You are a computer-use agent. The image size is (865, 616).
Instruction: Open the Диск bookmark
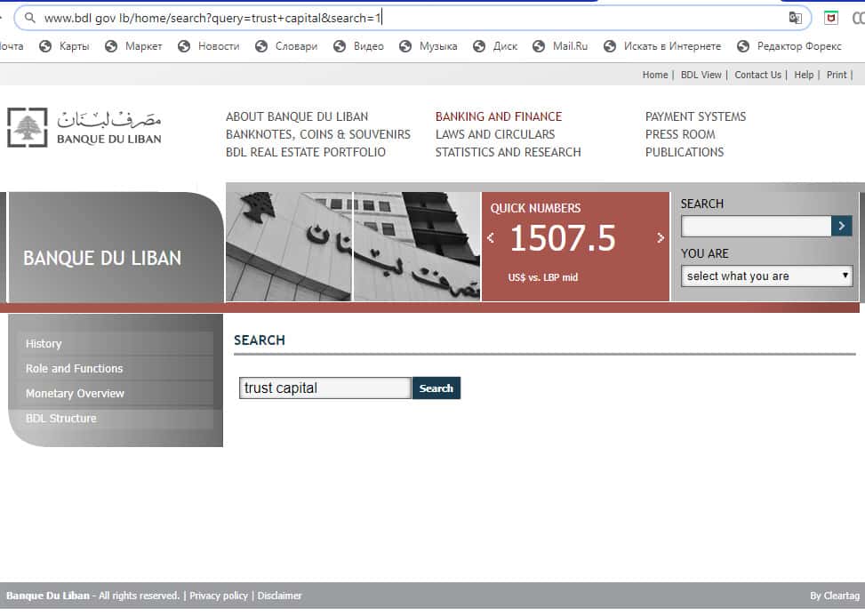click(x=495, y=46)
